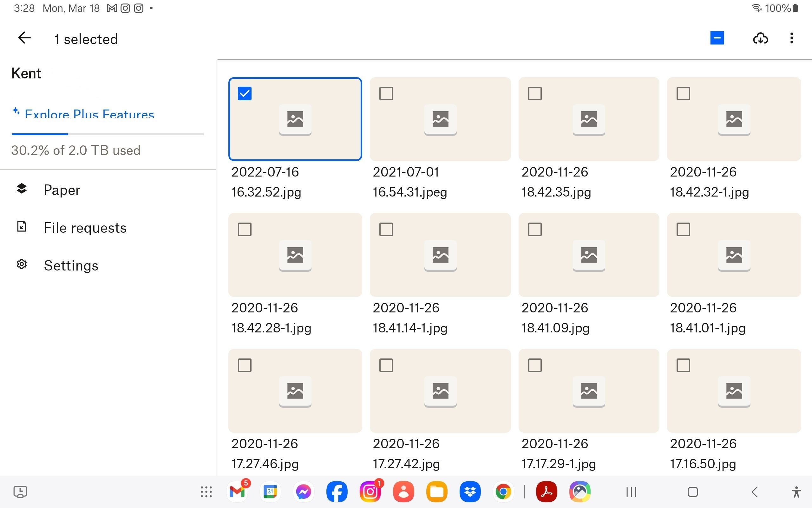The width and height of the screenshot is (812, 508).
Task: Open the Gallery app in taskbar
Action: pyautogui.click(x=580, y=491)
